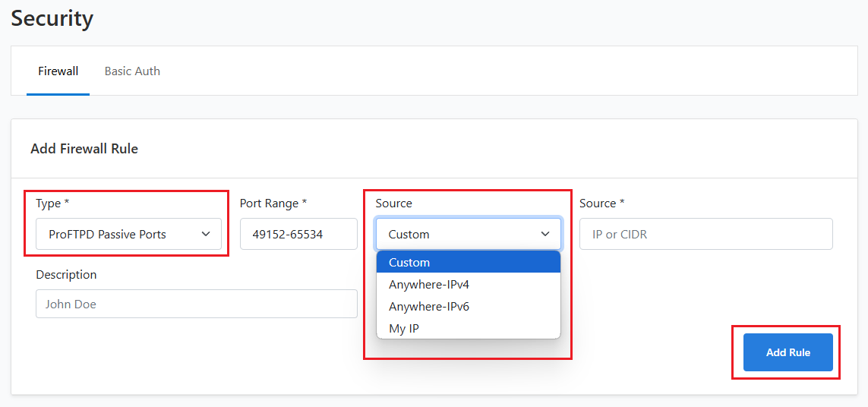868x407 pixels.
Task: Focus the IP or CIDR source field
Action: point(705,234)
